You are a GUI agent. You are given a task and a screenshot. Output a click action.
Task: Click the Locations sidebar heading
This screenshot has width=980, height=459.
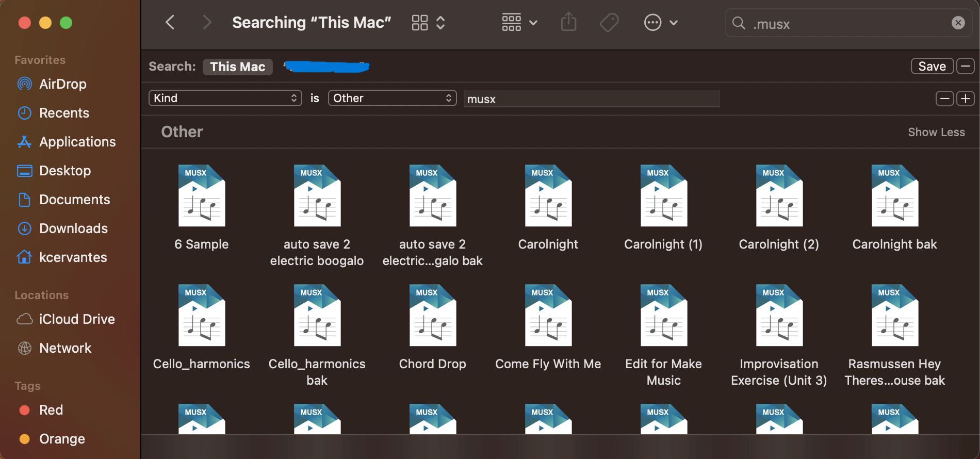[41, 295]
